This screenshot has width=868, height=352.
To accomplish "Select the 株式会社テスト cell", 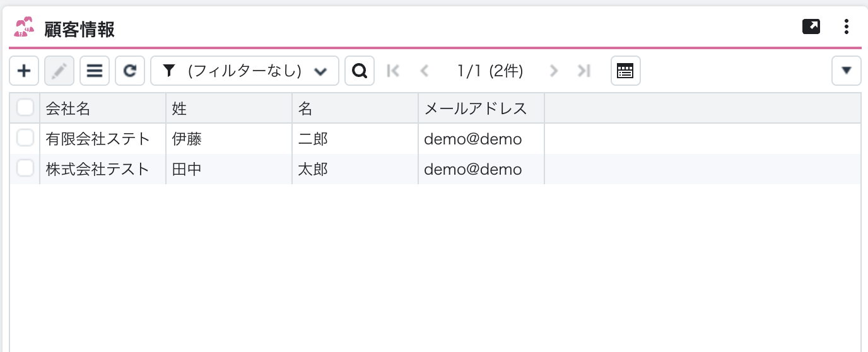I will coord(103,168).
